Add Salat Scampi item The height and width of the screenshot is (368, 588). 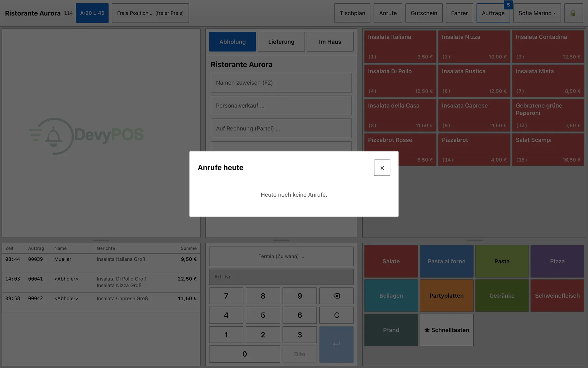tap(548, 149)
